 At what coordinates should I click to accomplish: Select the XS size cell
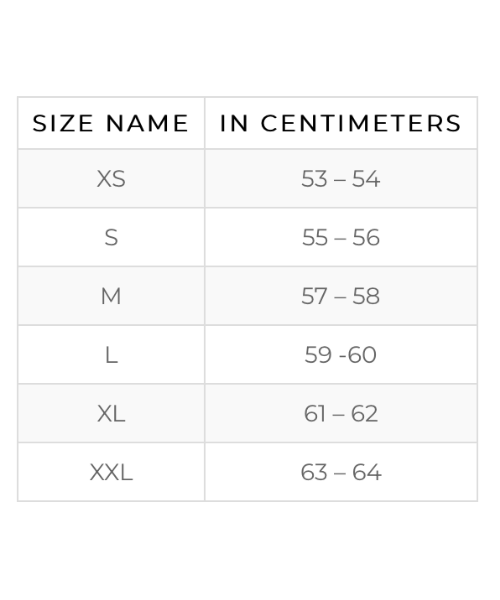point(111,179)
